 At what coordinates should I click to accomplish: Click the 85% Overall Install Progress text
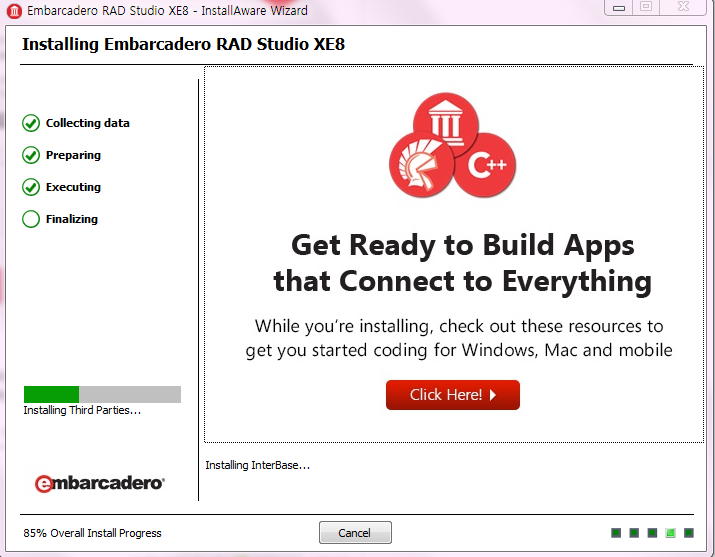(92, 533)
